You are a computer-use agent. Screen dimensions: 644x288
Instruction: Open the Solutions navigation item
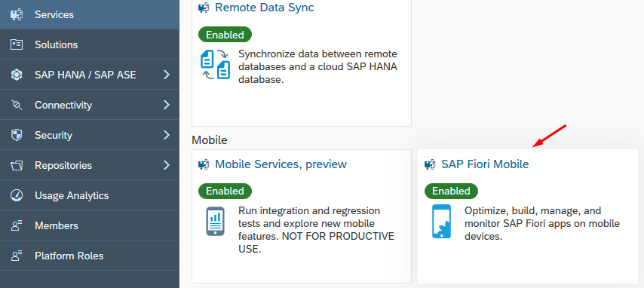pyautogui.click(x=90, y=44)
